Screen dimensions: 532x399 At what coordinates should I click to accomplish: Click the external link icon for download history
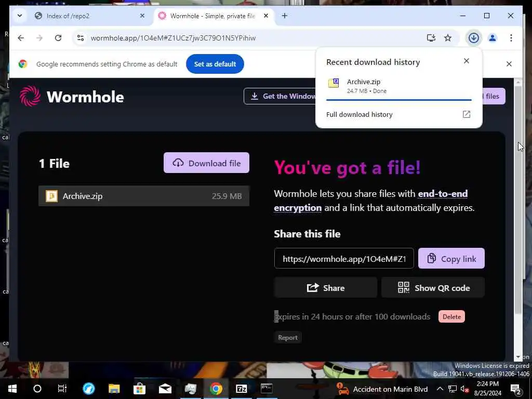click(467, 114)
